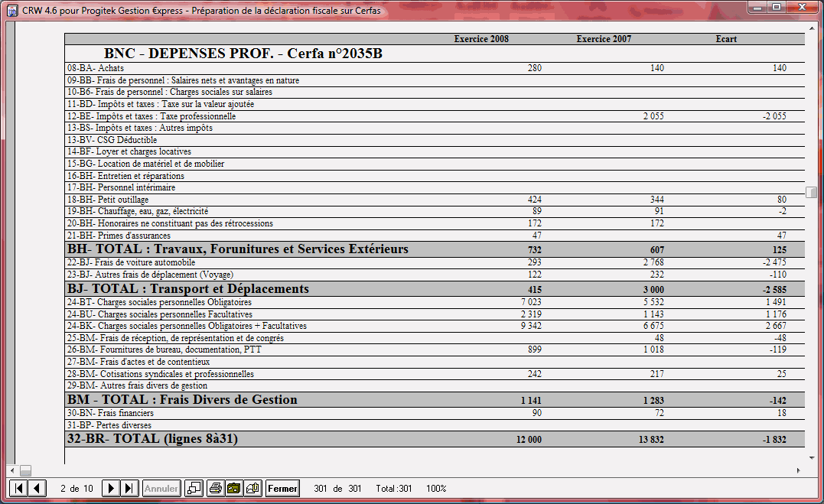Go to the first page of report
Screen dimensions: 824x504
point(19,488)
